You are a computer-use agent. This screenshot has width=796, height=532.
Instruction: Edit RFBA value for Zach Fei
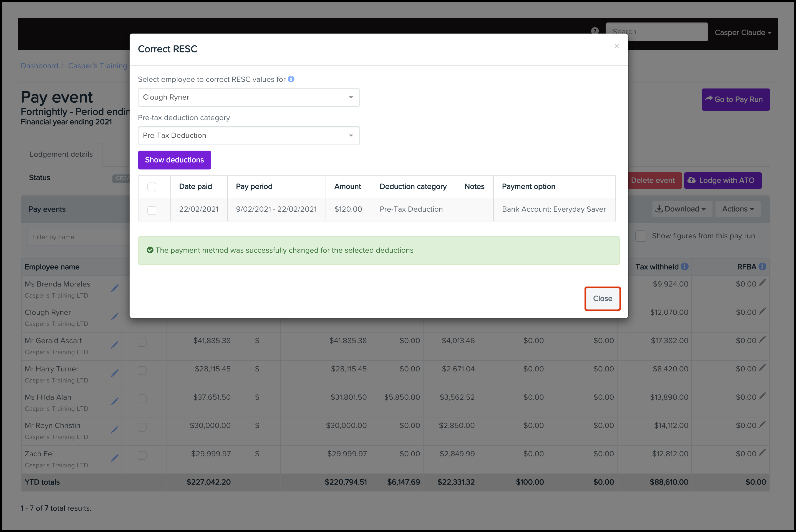[x=762, y=452]
